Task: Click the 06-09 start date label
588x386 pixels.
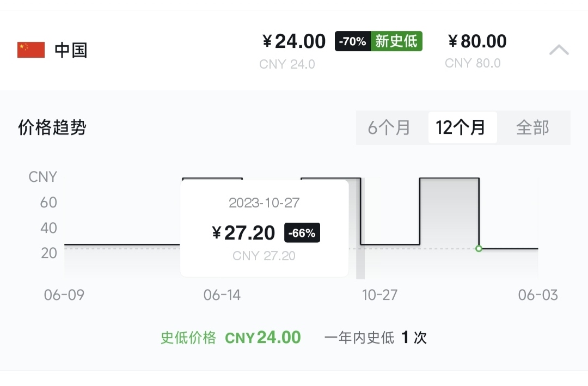Action: click(64, 295)
